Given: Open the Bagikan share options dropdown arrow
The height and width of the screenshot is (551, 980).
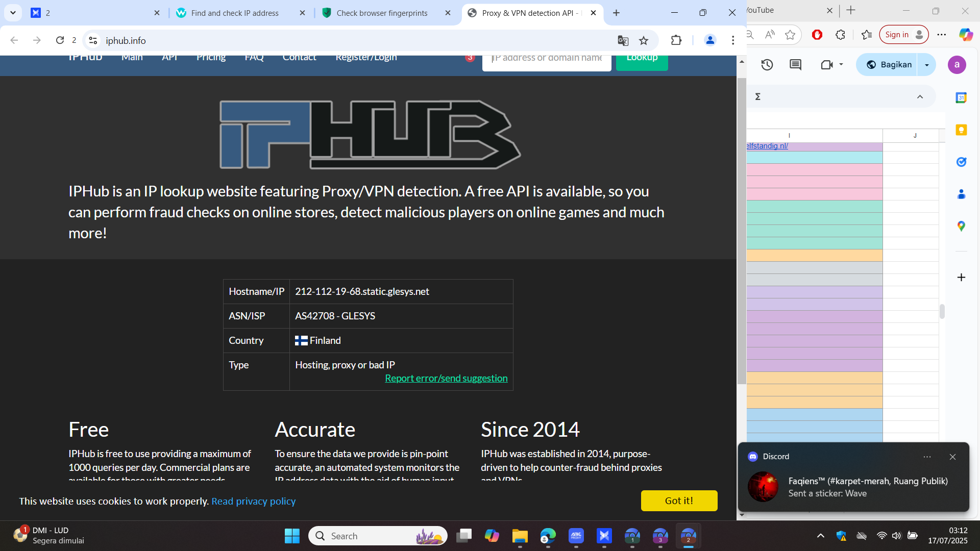Looking at the screenshot, I should coord(926,65).
